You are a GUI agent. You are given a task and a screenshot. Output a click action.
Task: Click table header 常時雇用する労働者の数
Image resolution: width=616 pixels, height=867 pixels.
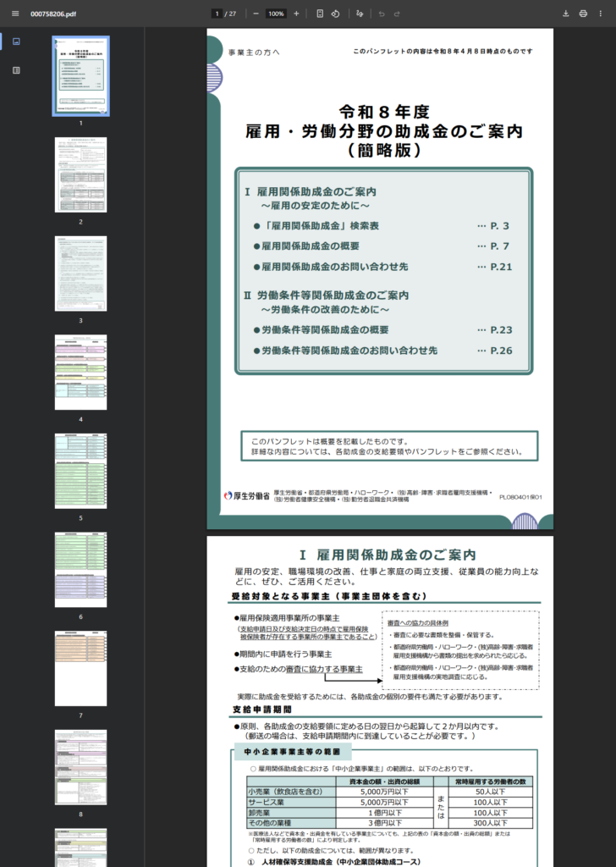pos(491,781)
